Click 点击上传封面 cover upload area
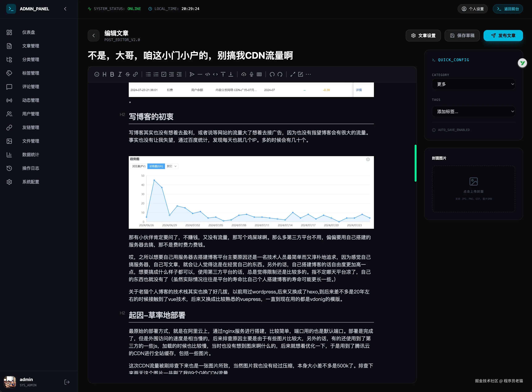The height and width of the screenshot is (392, 532). pyautogui.click(x=473, y=189)
